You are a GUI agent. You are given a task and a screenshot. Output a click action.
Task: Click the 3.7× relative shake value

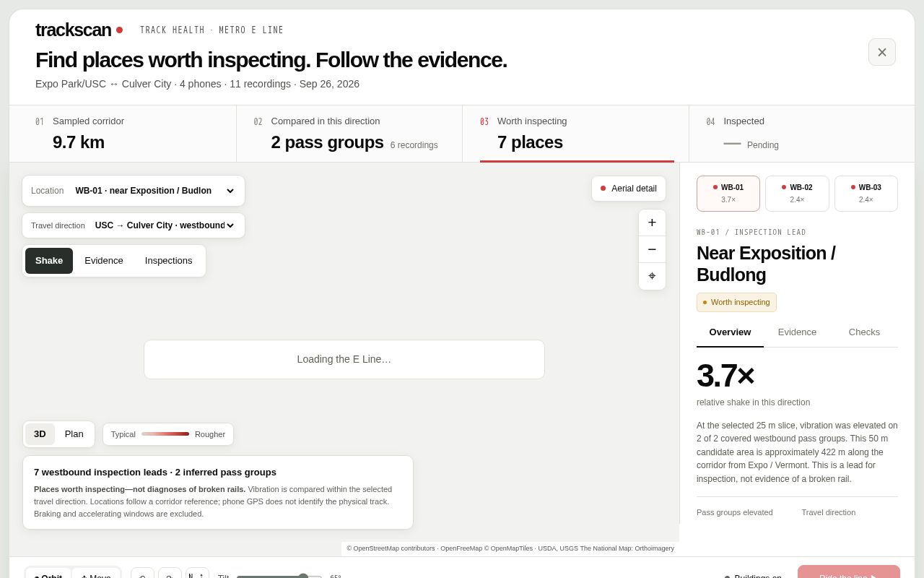click(x=725, y=376)
